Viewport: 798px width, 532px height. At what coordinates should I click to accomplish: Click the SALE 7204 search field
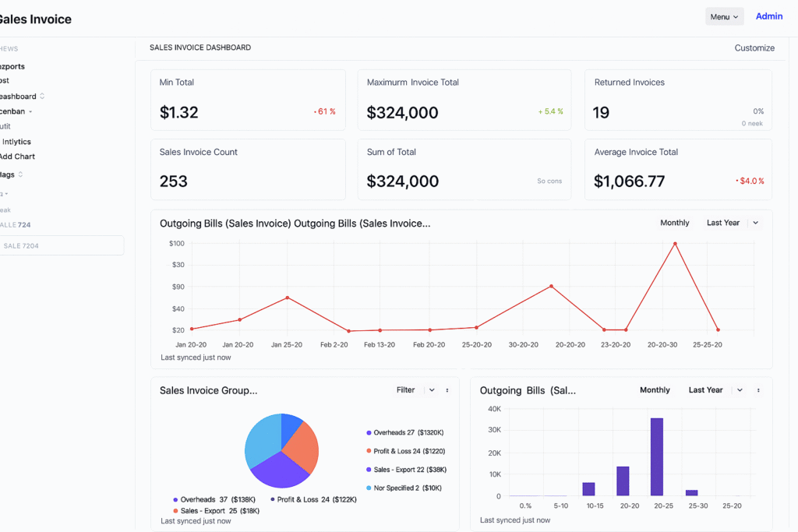click(x=62, y=245)
